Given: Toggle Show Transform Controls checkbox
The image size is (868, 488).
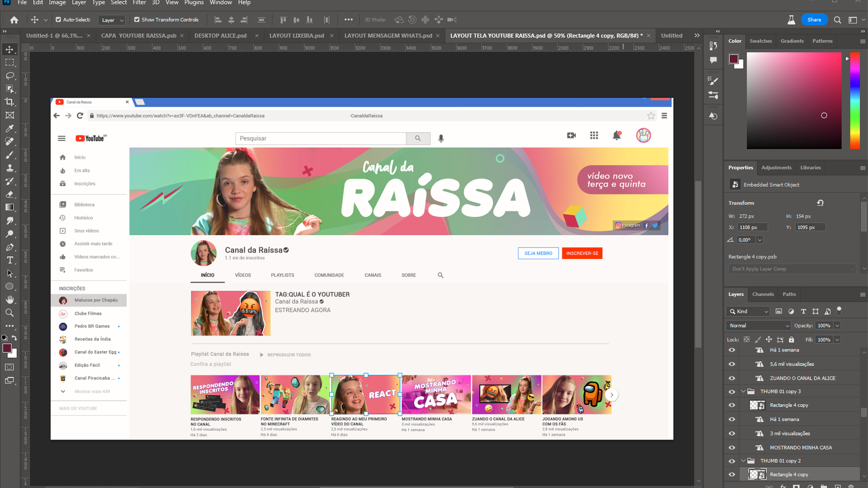Looking at the screenshot, I should pos(137,20).
